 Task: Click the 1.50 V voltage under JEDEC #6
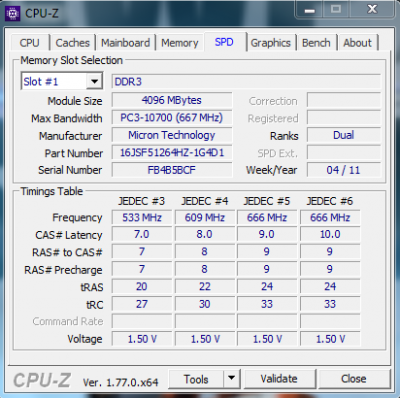pos(330,339)
